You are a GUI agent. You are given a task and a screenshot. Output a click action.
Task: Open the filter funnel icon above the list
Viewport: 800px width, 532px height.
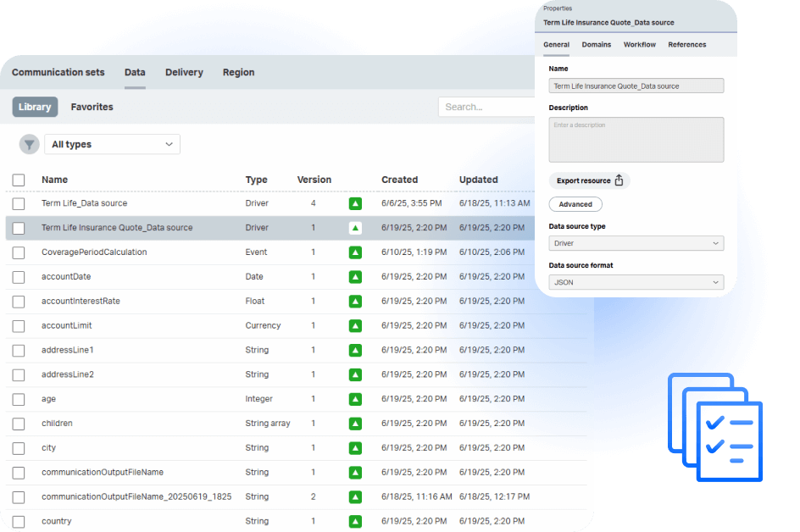coord(29,144)
